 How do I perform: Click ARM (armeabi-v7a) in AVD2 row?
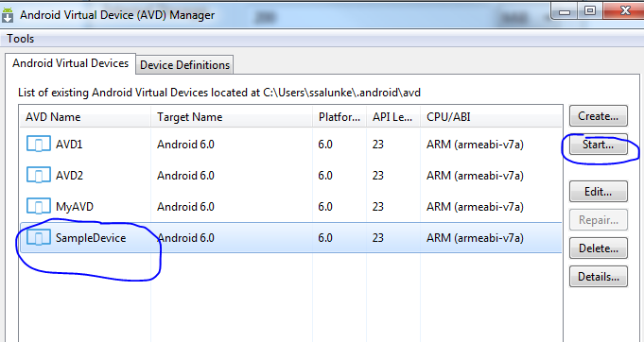tap(475, 176)
